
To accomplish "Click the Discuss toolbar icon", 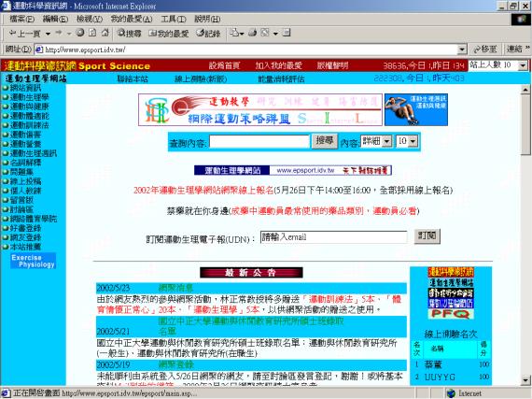I will pos(287,33).
